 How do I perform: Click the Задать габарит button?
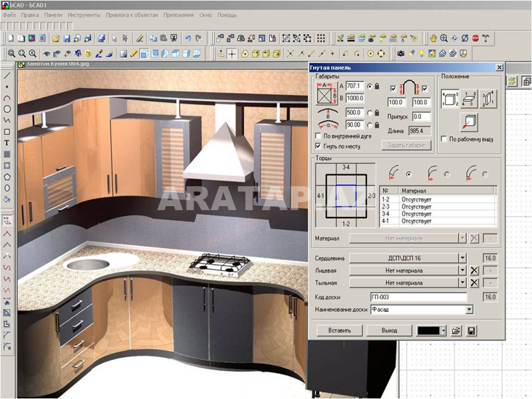[x=406, y=145]
